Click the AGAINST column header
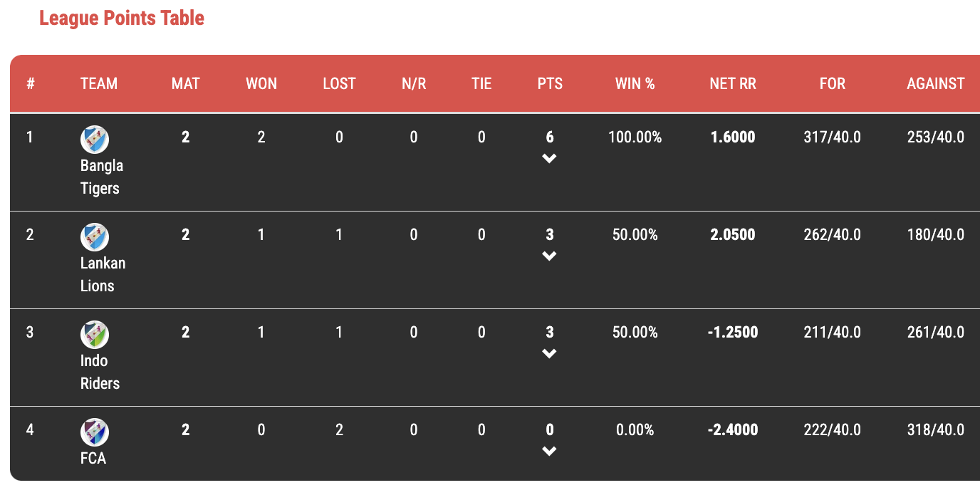980x490 pixels. coord(936,84)
